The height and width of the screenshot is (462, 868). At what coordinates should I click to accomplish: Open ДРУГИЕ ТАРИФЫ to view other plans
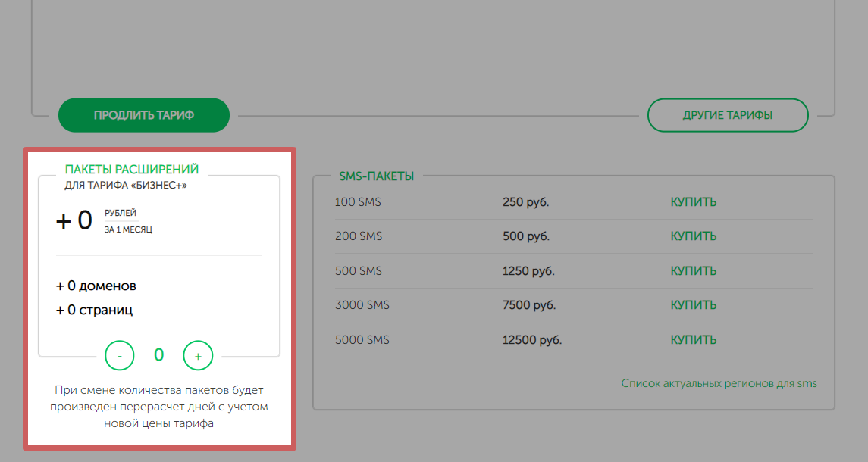[x=728, y=115]
